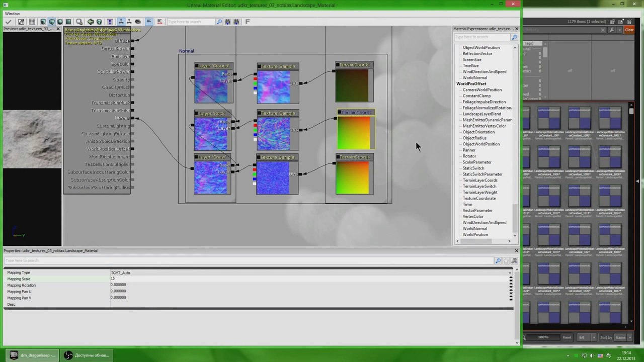Click the expressions list scroll-up arrow

click(x=515, y=47)
